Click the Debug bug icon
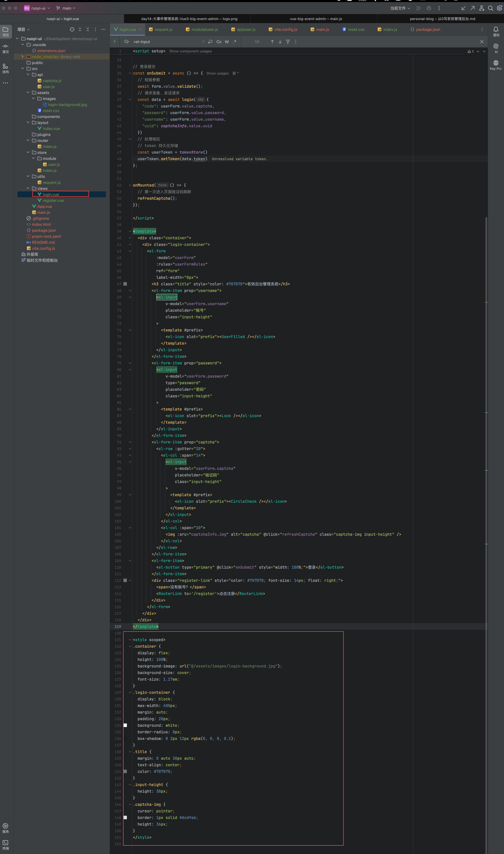Image resolution: width=504 pixels, height=854 pixels. click(429, 8)
